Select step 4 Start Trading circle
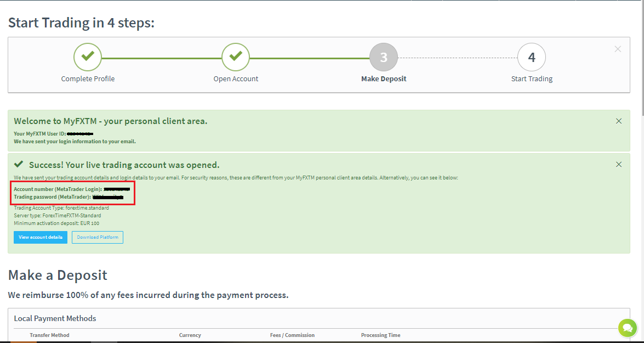Image resolution: width=644 pixels, height=343 pixels. coord(532,57)
